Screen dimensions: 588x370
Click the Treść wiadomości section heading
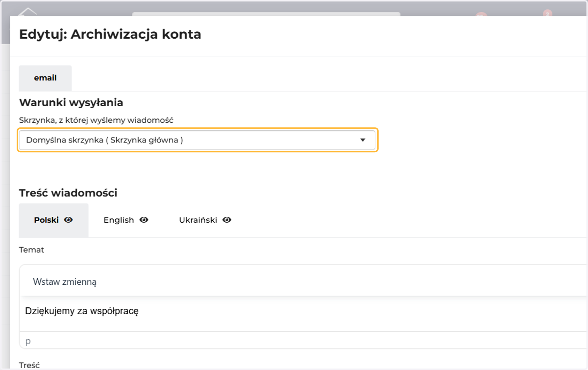click(68, 193)
